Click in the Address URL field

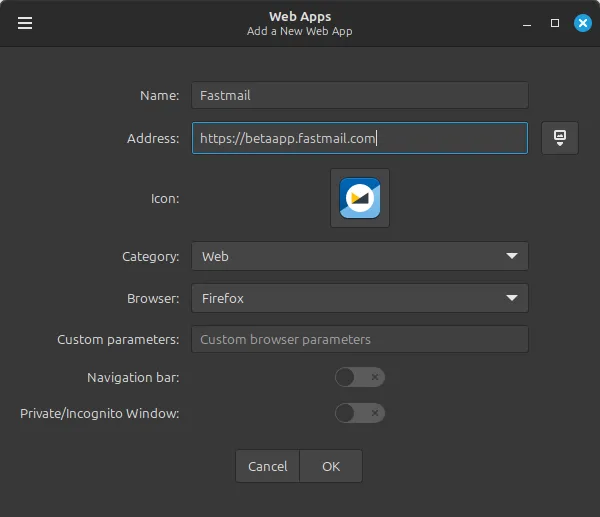click(360, 138)
